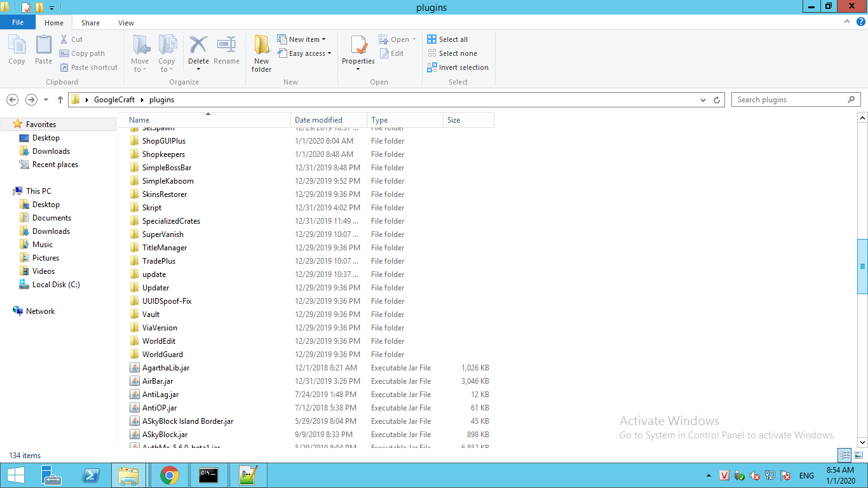Click the Back navigation arrow
Viewport: 868px width, 488px height.
pos(12,100)
